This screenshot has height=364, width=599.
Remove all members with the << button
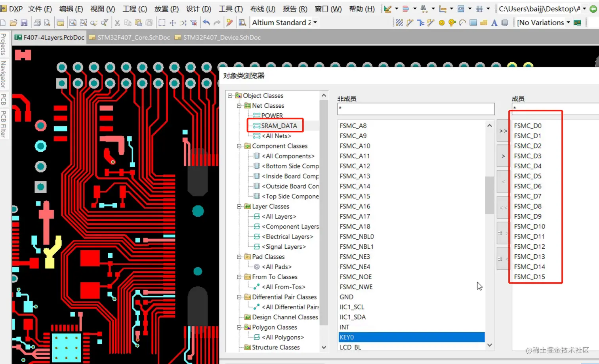click(x=503, y=207)
